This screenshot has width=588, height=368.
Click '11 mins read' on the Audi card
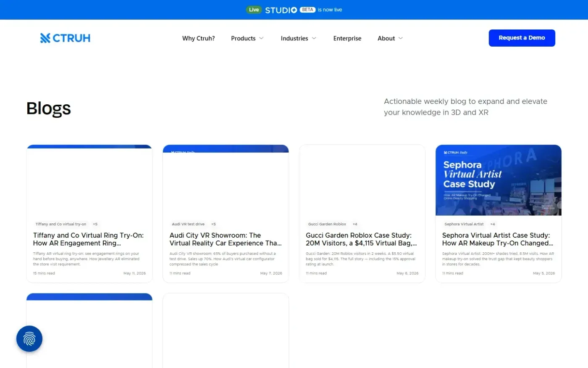pos(180,273)
